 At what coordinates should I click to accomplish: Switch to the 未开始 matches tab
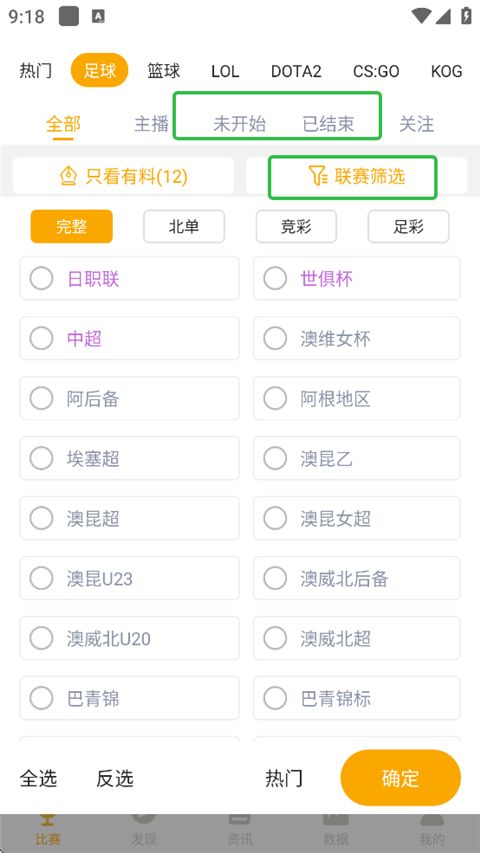tap(239, 124)
